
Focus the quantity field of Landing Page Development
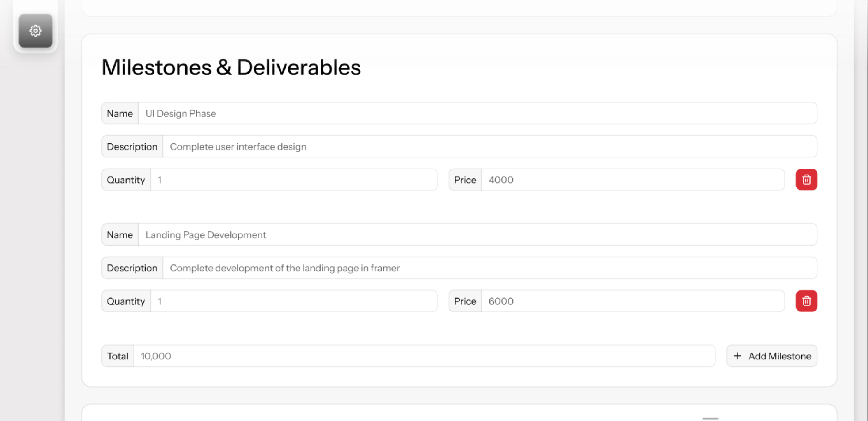pyautogui.click(x=294, y=301)
